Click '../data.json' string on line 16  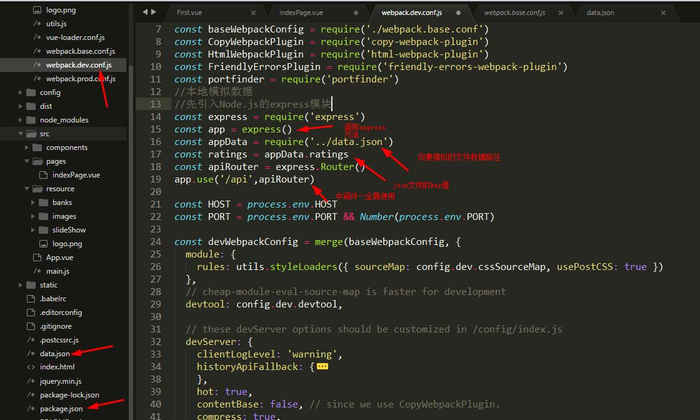349,142
